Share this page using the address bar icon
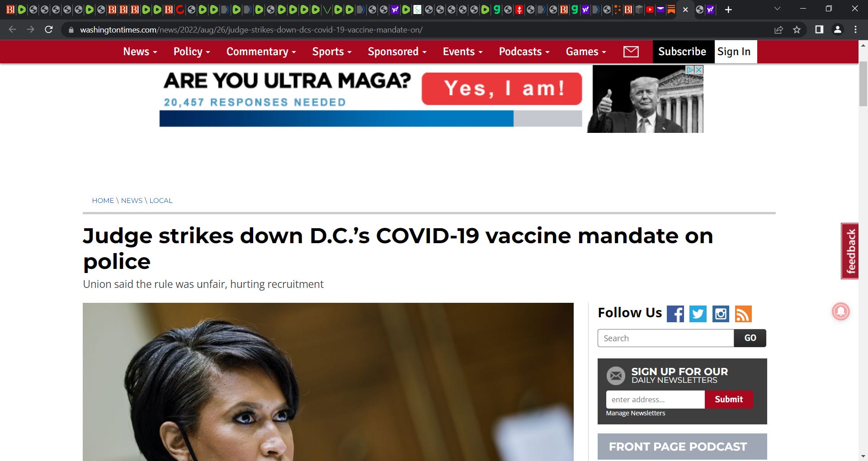The width and height of the screenshot is (868, 461). pyautogui.click(x=778, y=30)
